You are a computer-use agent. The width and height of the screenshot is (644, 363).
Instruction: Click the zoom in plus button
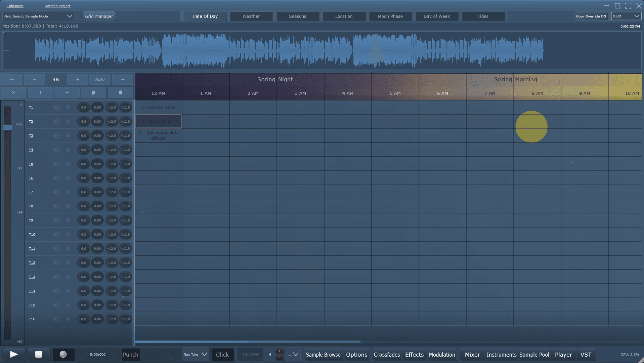click(78, 79)
